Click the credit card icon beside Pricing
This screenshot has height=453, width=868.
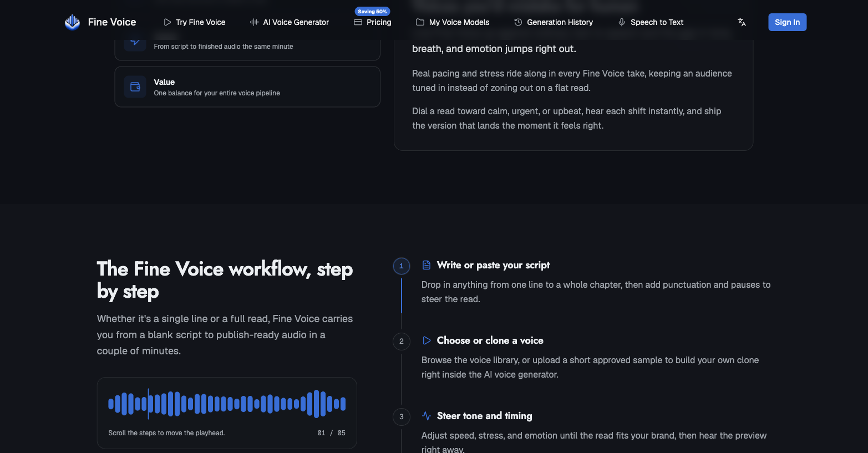[x=358, y=22]
